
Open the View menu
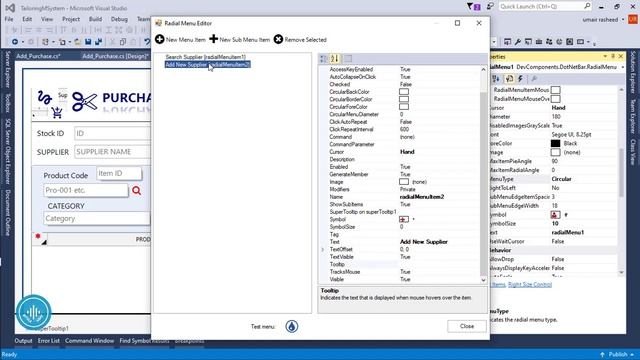point(47,19)
